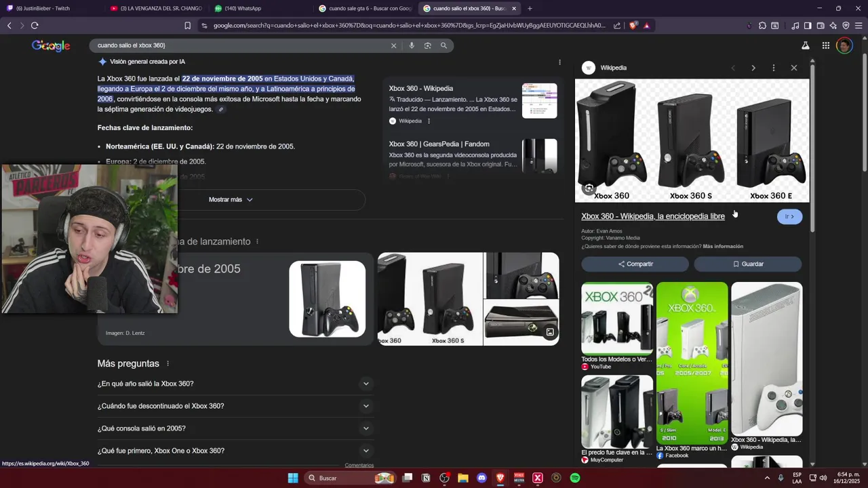The width and height of the screenshot is (868, 488).
Task: Switch to cuando sale gta 6 tab
Action: pyautogui.click(x=365, y=8)
